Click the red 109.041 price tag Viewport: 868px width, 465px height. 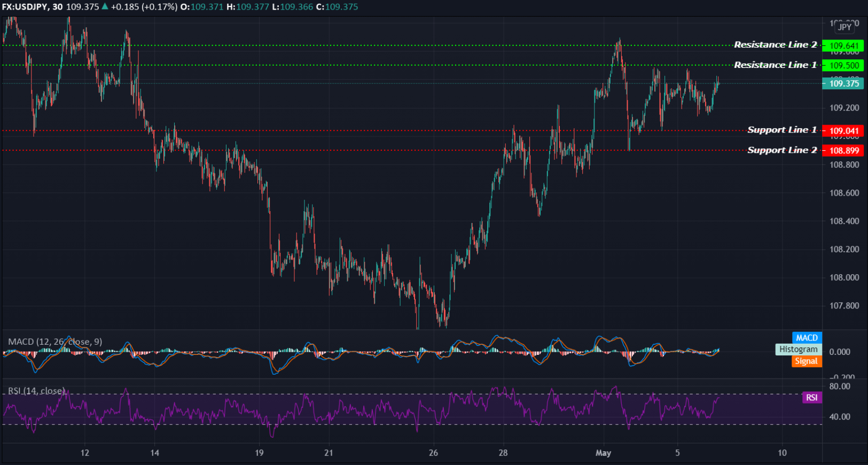click(x=843, y=131)
